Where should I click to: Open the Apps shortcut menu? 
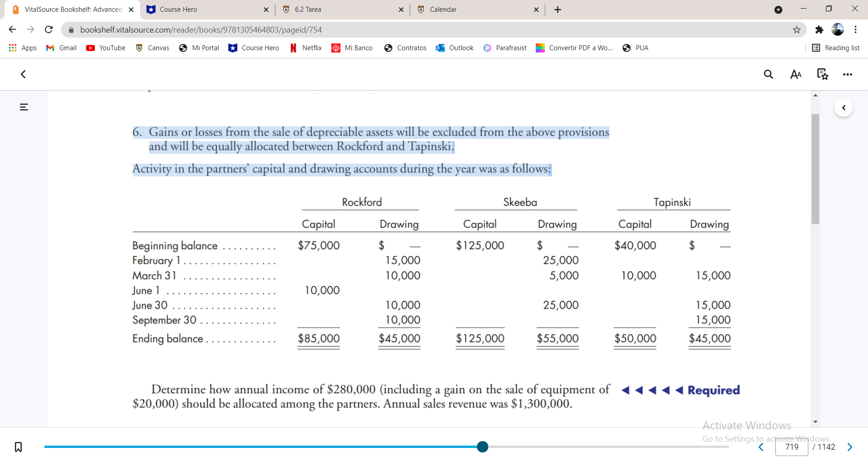[x=22, y=48]
